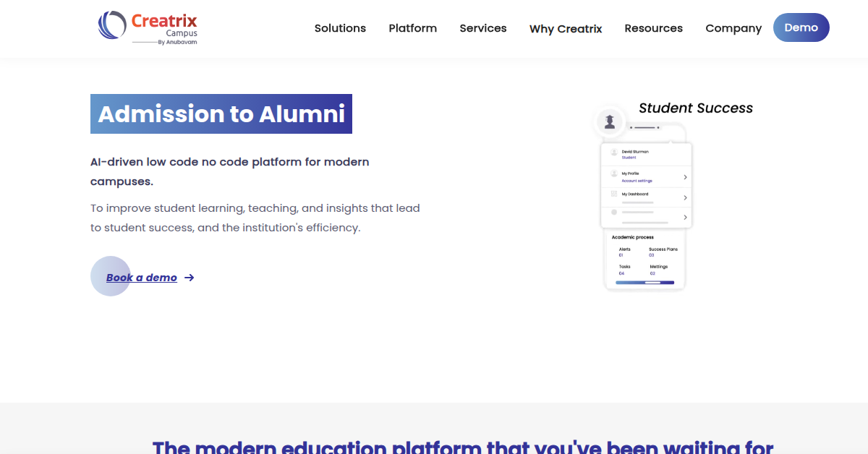Viewport: 868px width, 454px height.
Task: Follow the Book a demo link
Action: 142,278
